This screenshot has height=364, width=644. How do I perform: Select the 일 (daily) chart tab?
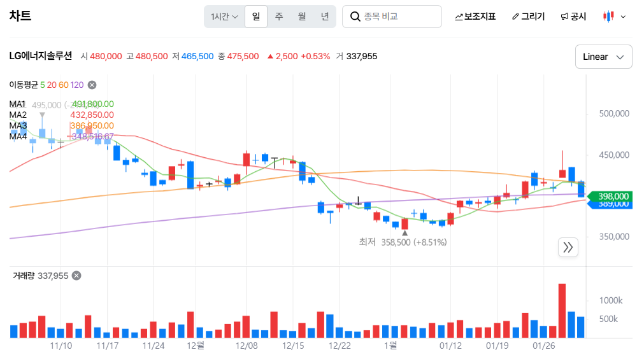tap(256, 17)
